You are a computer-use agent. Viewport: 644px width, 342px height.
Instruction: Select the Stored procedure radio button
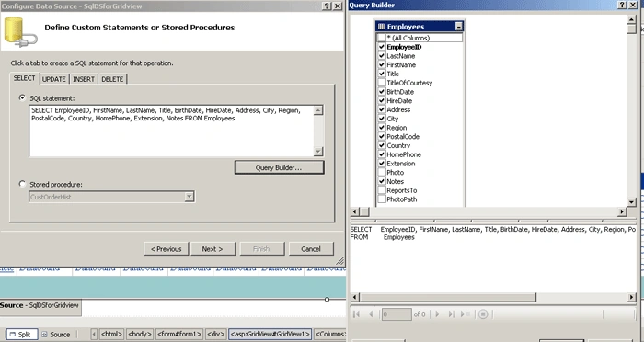(22, 184)
